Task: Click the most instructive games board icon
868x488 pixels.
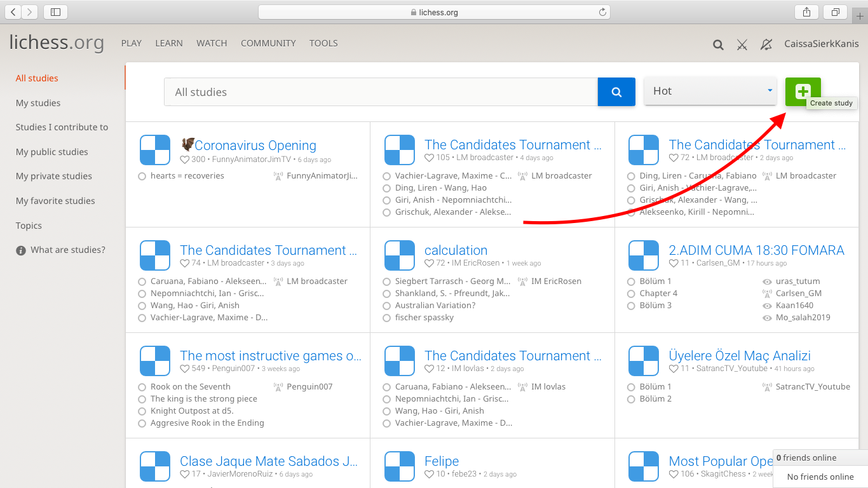Action: [x=155, y=361]
